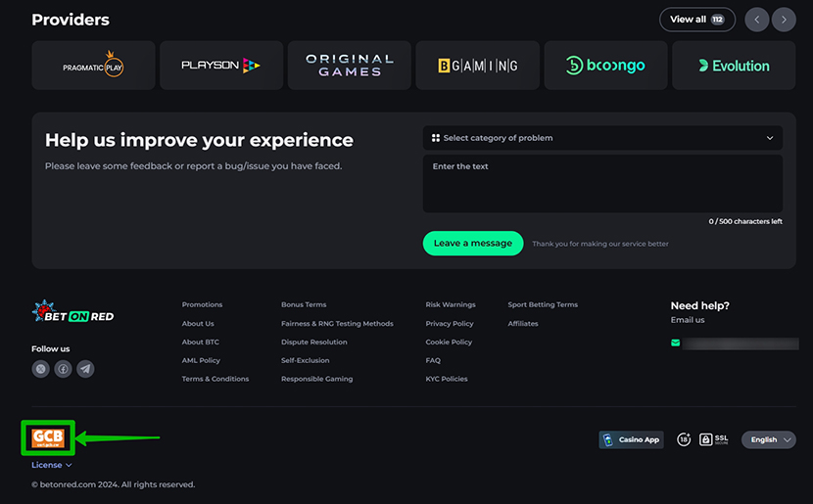This screenshot has height=504, width=813.
Task: Click the 18+ age restriction icon
Action: click(x=684, y=439)
